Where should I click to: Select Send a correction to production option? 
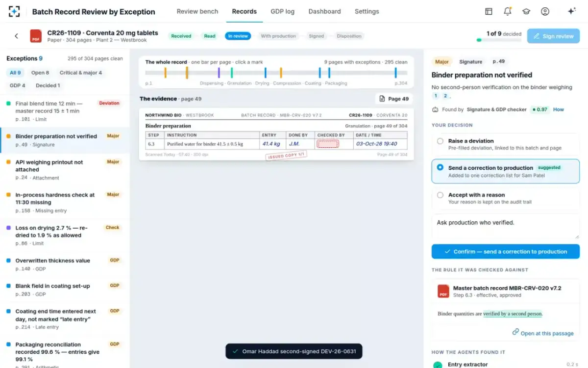click(505, 171)
